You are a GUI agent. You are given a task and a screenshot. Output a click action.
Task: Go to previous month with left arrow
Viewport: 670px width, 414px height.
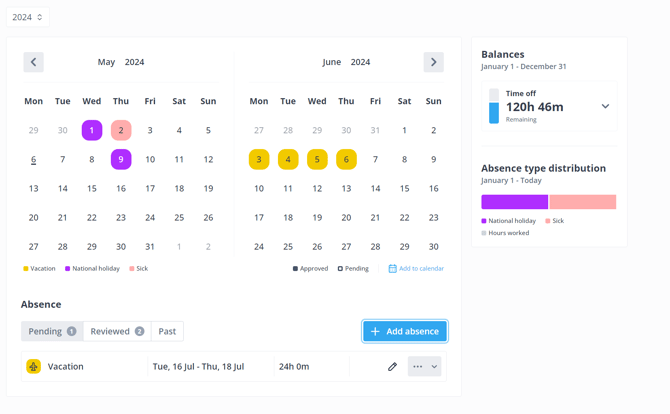pyautogui.click(x=33, y=62)
